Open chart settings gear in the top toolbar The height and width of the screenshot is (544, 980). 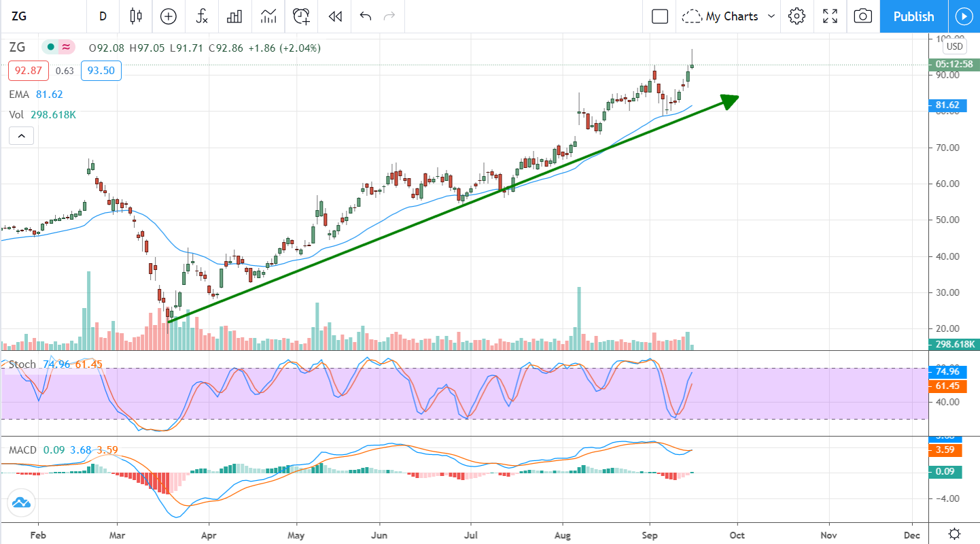797,16
